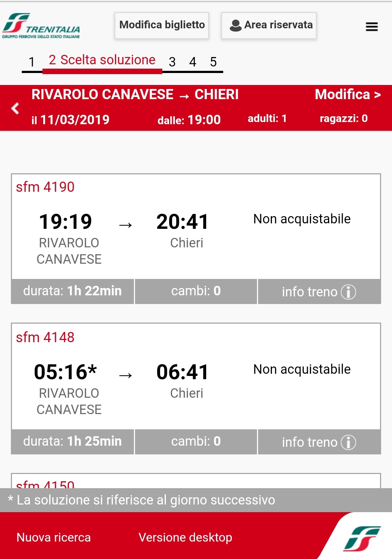Go to step 3 tab
This screenshot has width=392, height=559.
(x=172, y=62)
